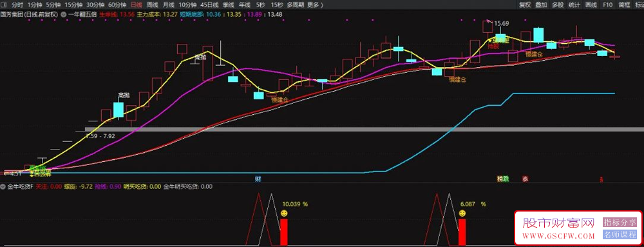Open the 多股 multi-stock view
The height and width of the screenshot is (247, 644).
click(x=557, y=5)
